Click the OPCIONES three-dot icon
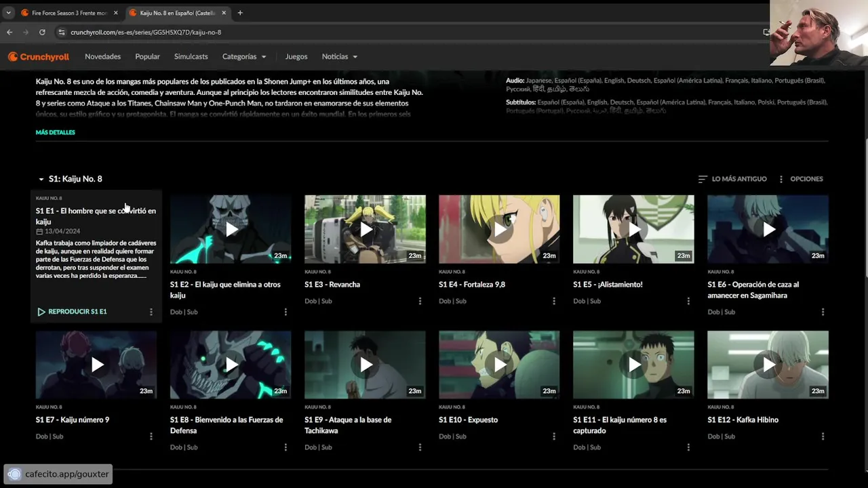The width and height of the screenshot is (868, 488). [781, 179]
